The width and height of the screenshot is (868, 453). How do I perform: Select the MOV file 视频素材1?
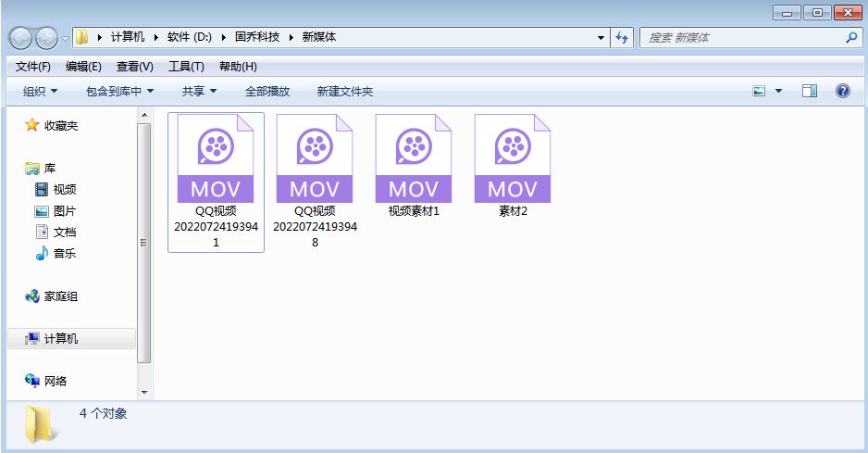414,166
